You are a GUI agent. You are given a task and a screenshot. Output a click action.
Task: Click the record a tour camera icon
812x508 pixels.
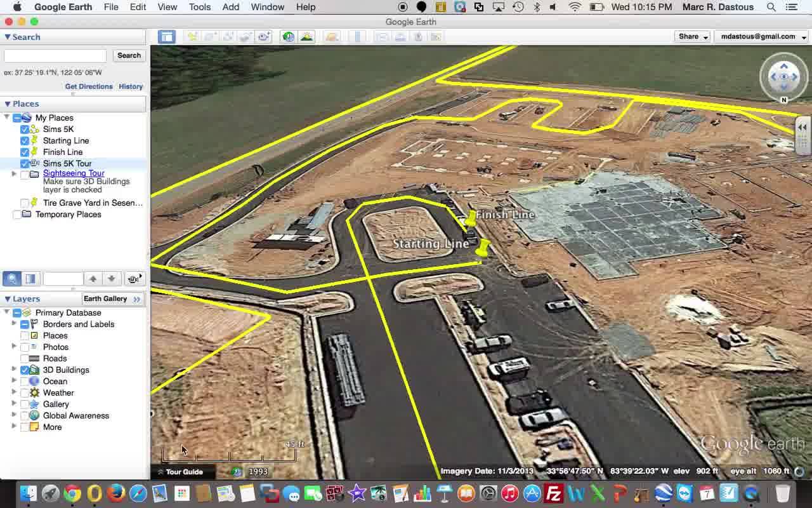[x=264, y=37]
